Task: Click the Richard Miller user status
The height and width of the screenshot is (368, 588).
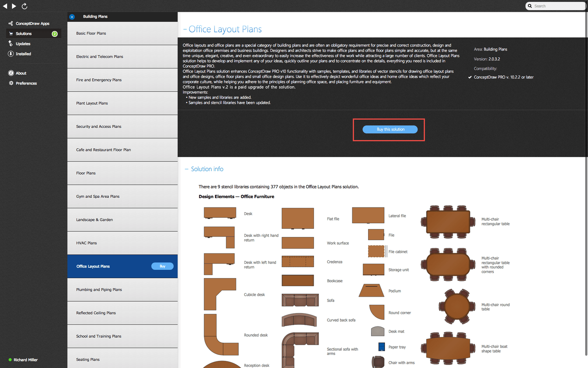Action: [23, 360]
